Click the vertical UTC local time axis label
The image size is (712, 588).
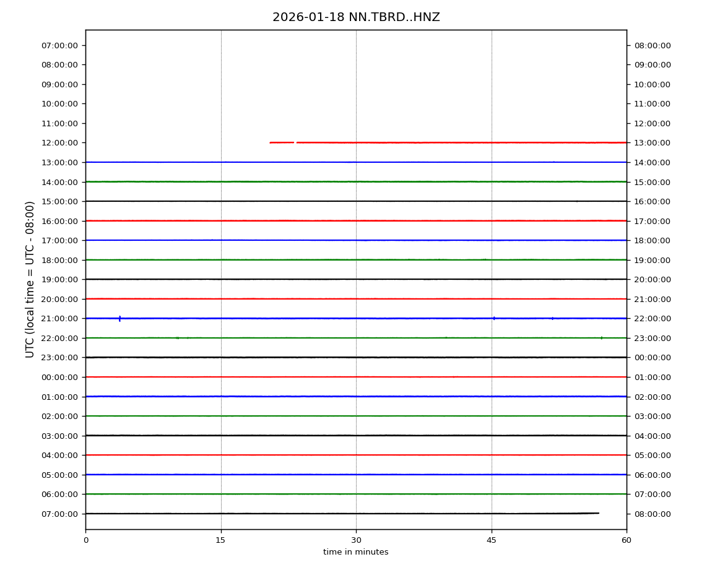(x=30, y=279)
